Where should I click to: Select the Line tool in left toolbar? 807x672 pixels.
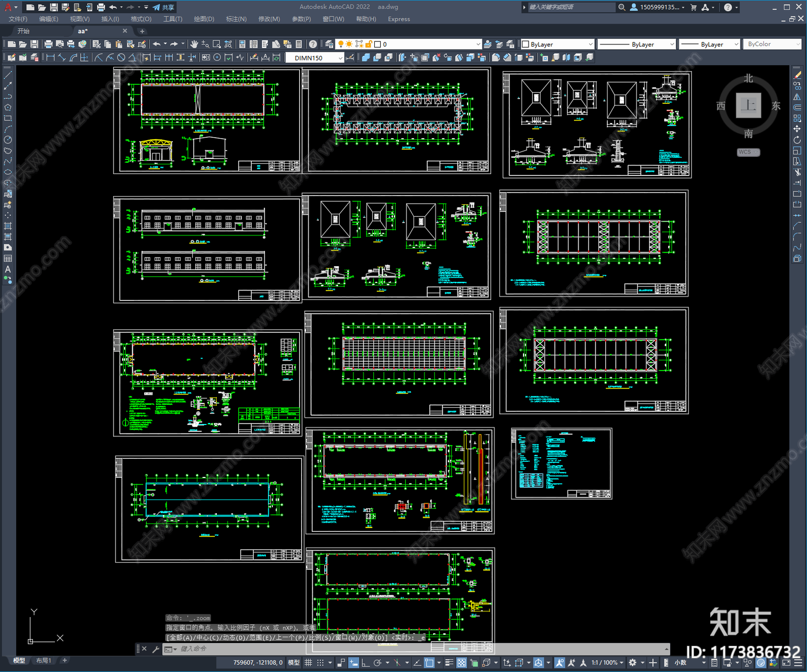pos(8,75)
